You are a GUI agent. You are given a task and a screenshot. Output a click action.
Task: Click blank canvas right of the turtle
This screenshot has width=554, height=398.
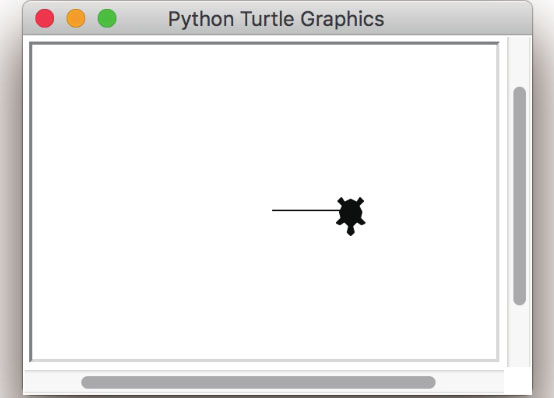[431, 216]
